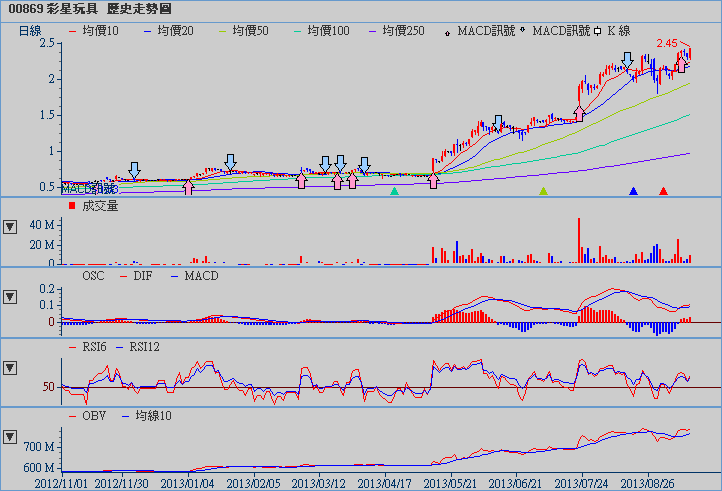Image resolution: width=722 pixels, height=491 pixels.
Task: Collapse the MACD panel using its arrow button
Action: (x=11, y=297)
